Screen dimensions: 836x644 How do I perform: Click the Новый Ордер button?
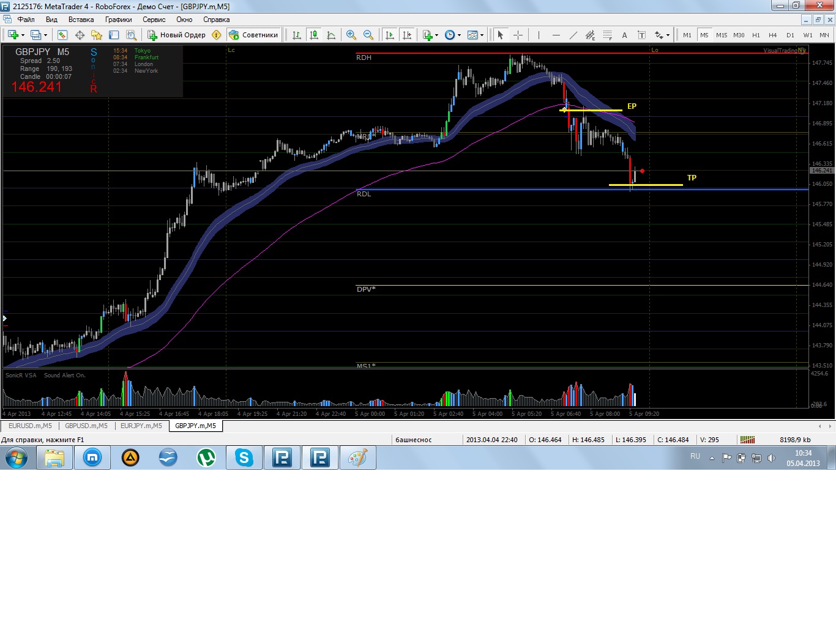point(177,35)
